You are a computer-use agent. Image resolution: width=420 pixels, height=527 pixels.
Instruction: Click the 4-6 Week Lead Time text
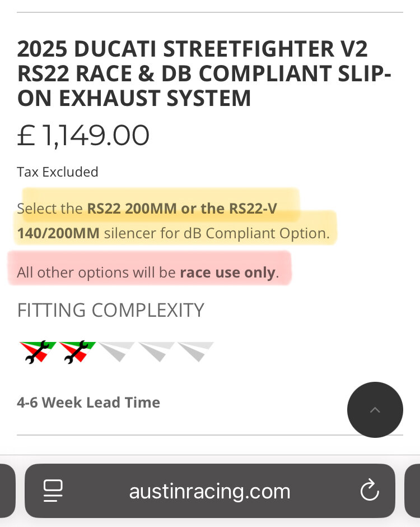click(88, 403)
